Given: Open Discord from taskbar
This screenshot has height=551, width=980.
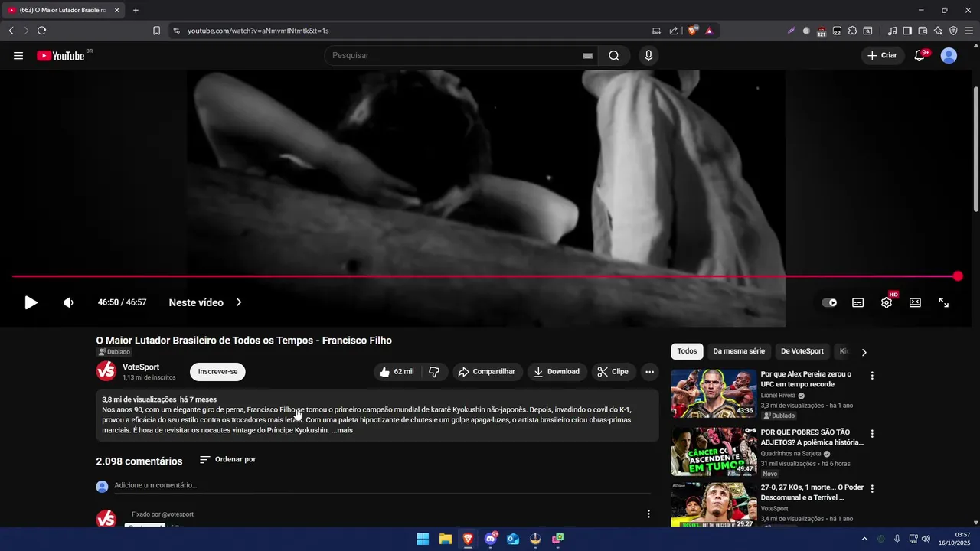Looking at the screenshot, I should (491, 539).
